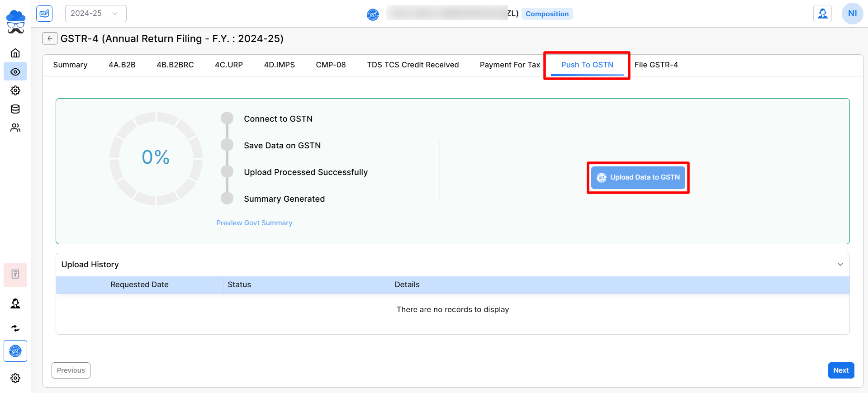
Task: Click the support agent icon in header
Action: click(x=822, y=14)
